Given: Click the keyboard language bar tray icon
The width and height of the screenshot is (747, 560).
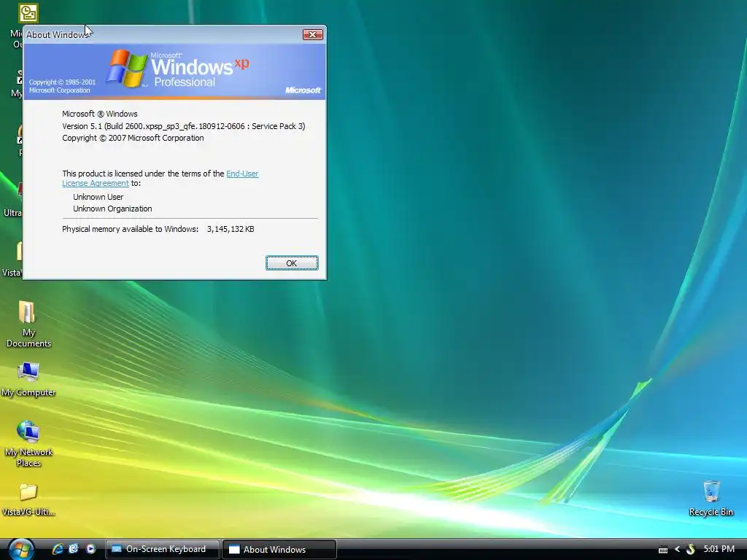Looking at the screenshot, I should click(x=662, y=550).
